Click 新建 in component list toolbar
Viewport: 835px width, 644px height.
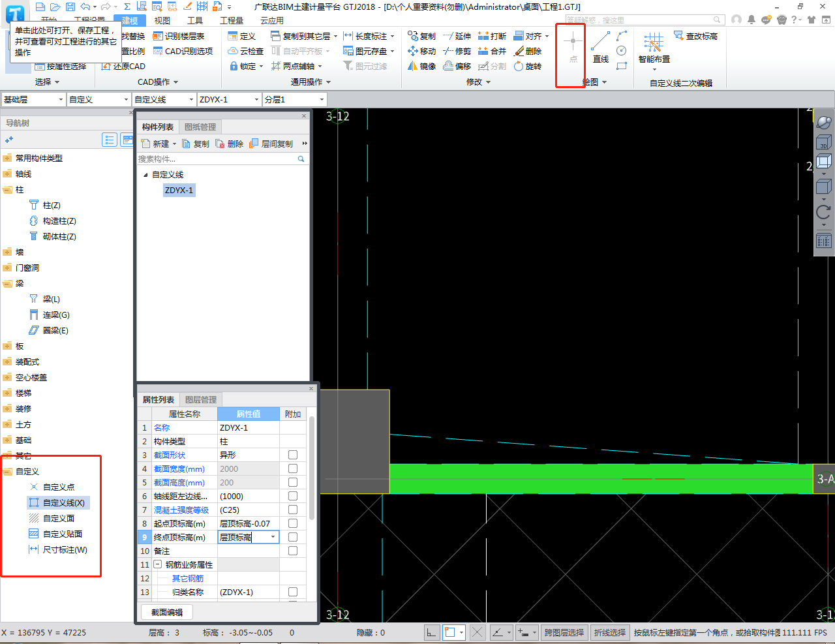(x=159, y=144)
